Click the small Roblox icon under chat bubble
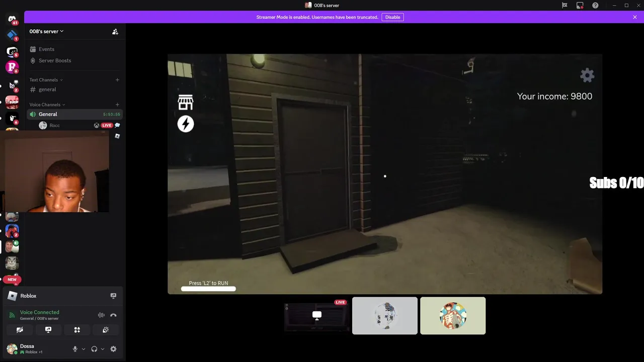This screenshot has width=644, height=362. point(117,136)
